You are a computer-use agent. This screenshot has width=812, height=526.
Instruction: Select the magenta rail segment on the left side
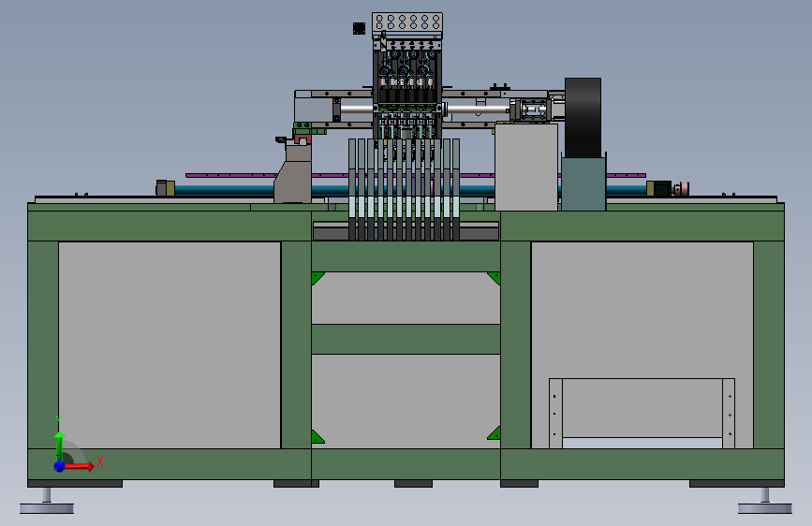(230, 176)
